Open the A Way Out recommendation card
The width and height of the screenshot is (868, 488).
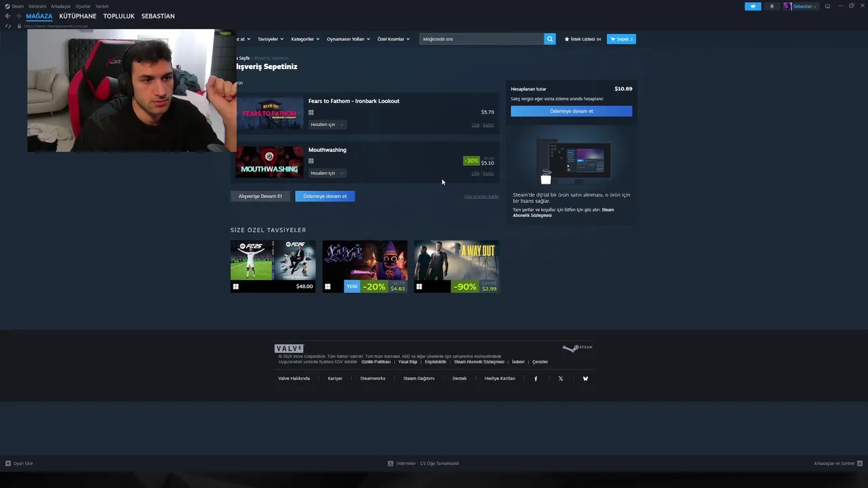click(x=456, y=266)
